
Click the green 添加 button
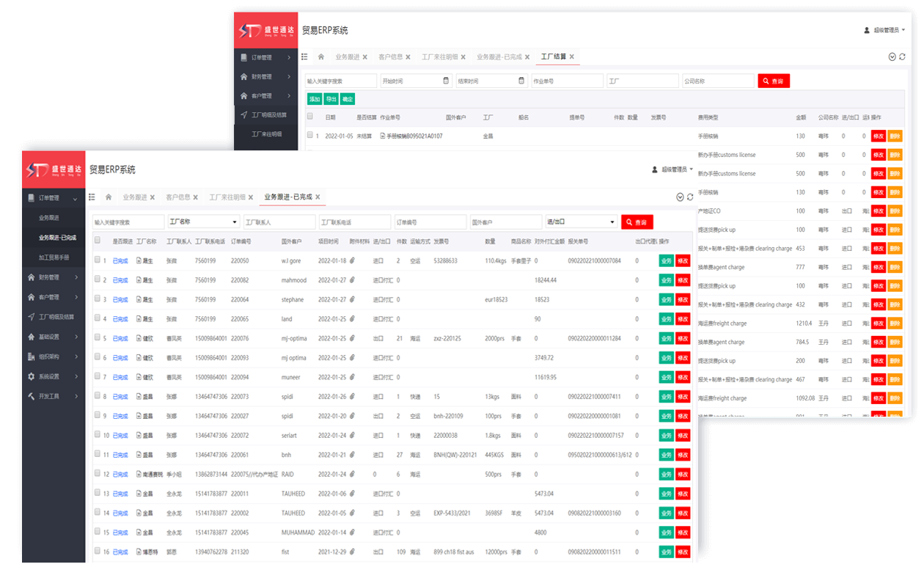pos(315,99)
